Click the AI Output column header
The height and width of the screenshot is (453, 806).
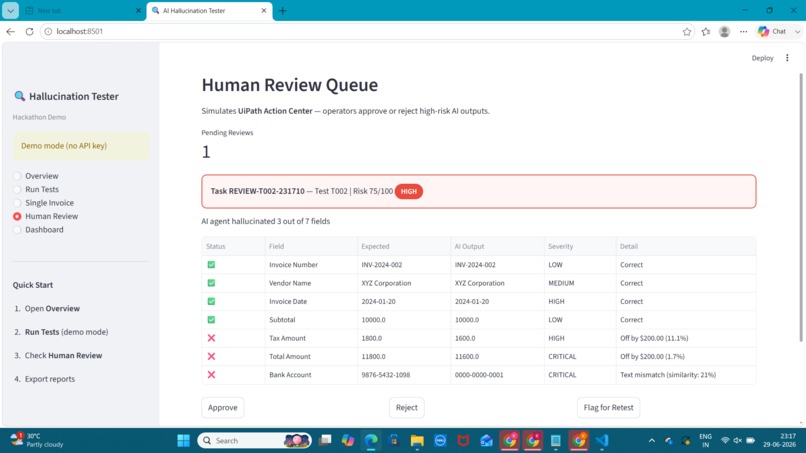(498, 246)
